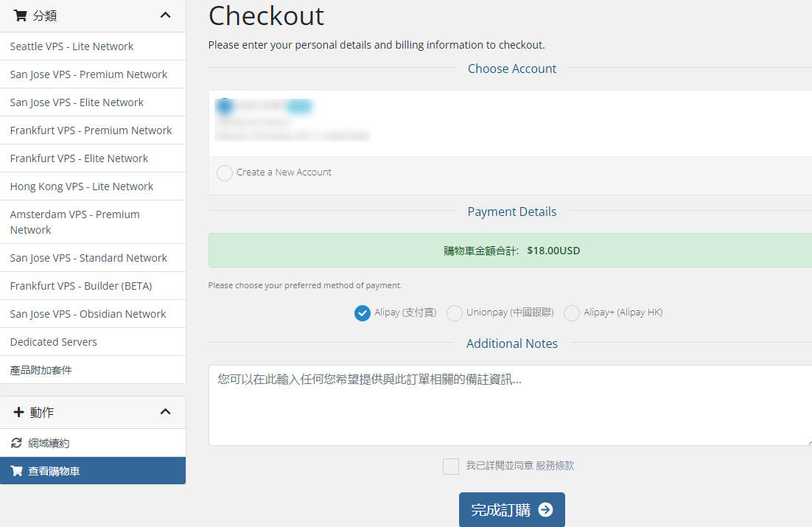
Task: Open 查看購物車 view cart
Action: (x=93, y=470)
